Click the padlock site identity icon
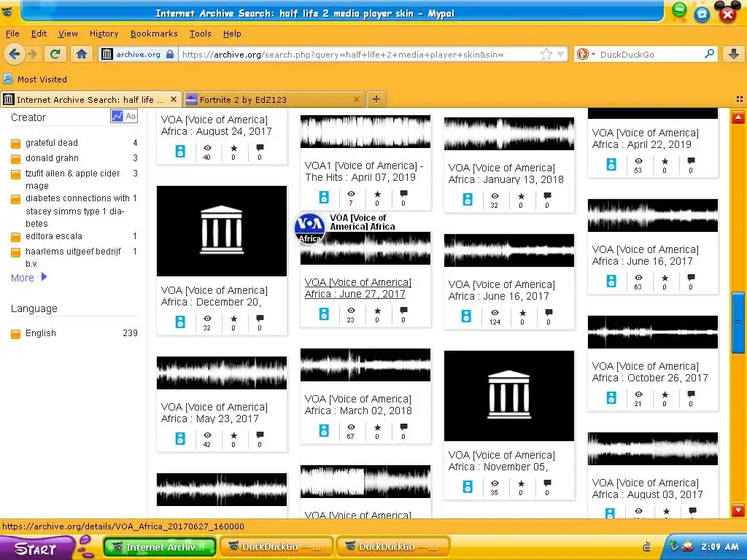The width and height of the screenshot is (747, 560). point(169,54)
